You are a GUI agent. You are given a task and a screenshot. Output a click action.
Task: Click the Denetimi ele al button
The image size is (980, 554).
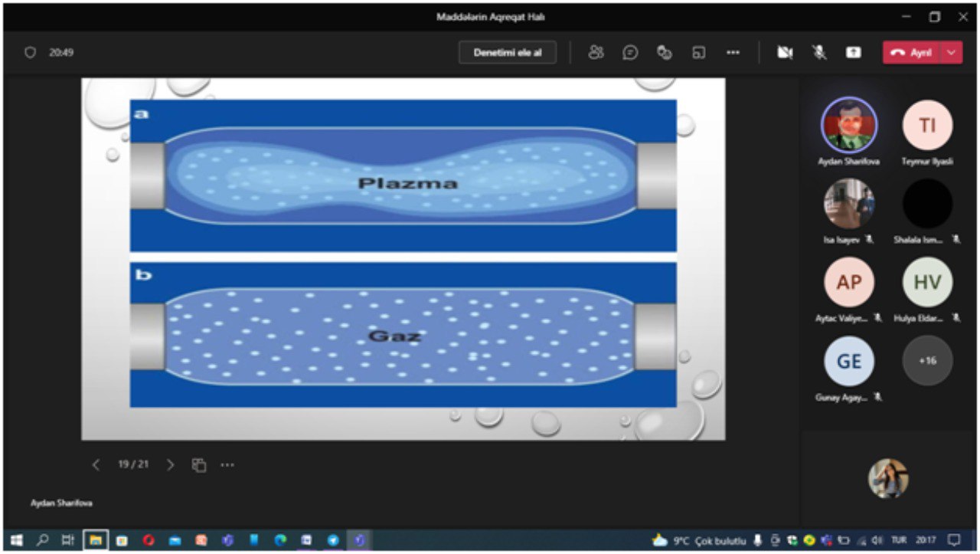pyautogui.click(x=507, y=52)
